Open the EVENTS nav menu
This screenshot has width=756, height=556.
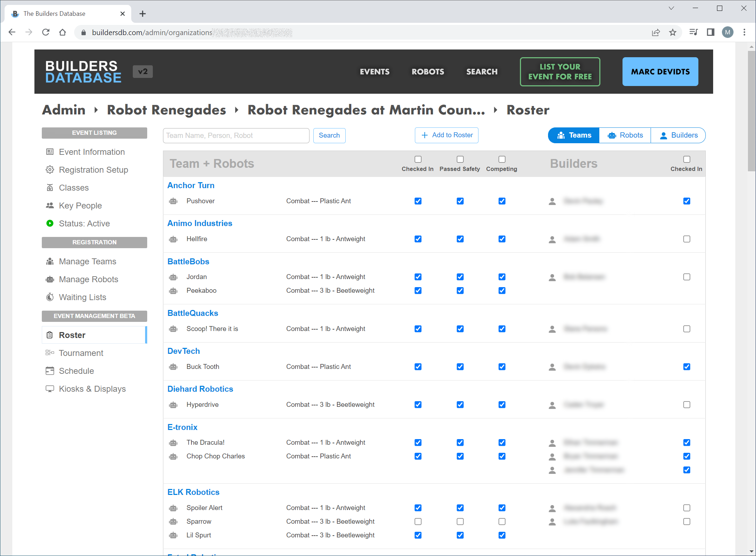click(x=374, y=72)
